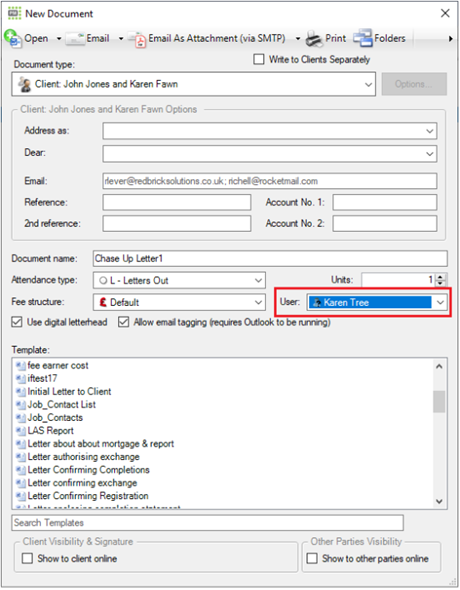Click the Email As Attachment PDF icon
The width and height of the screenshot is (460, 590).
coord(137,40)
